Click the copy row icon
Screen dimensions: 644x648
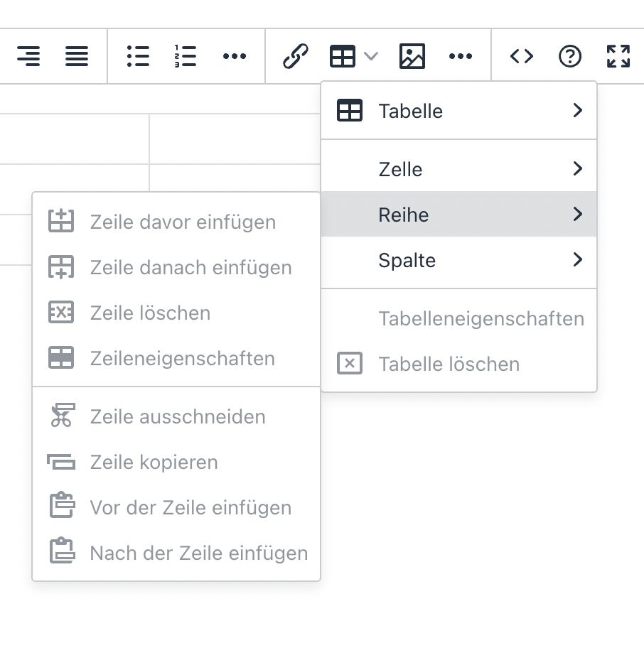(x=61, y=462)
